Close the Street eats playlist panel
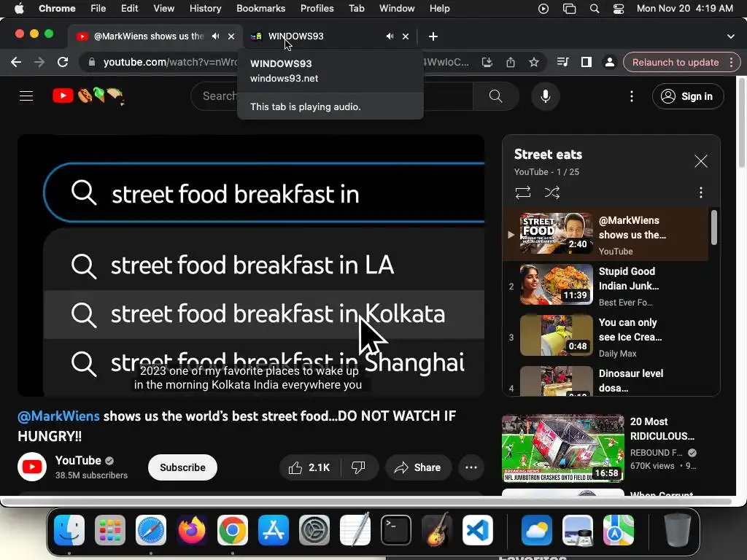Screen dimensions: 747x560 pos(700,161)
